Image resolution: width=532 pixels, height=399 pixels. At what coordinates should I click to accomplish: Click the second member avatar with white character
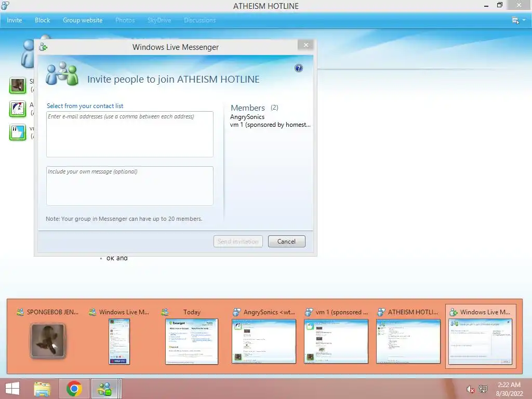[18, 109]
